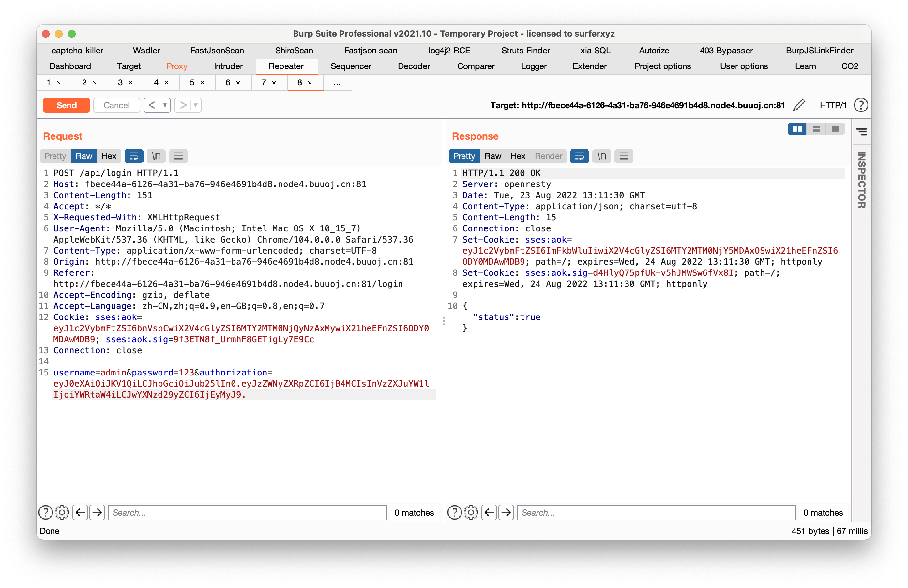Open the Repeater help question-mark icon
908x588 pixels.
861,105
